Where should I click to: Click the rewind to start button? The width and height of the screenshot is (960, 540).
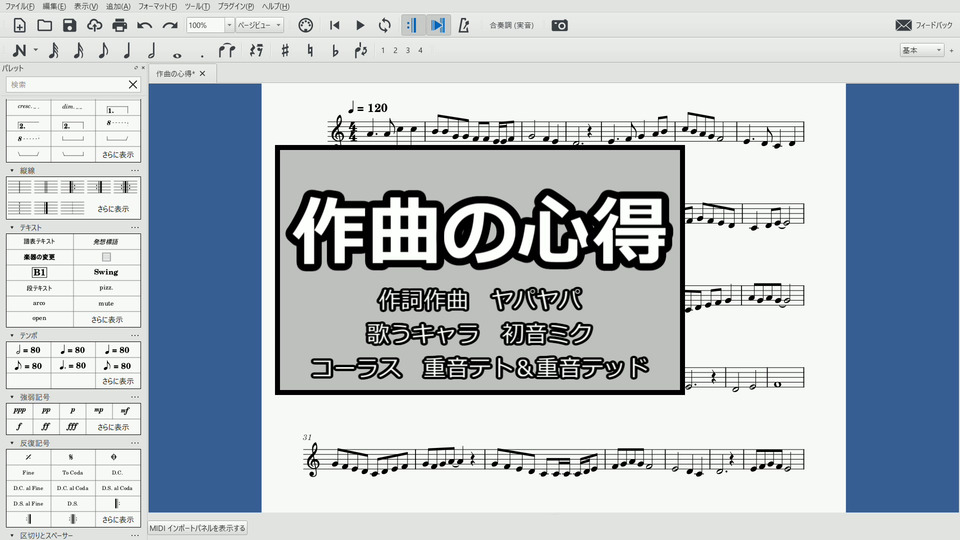335,25
